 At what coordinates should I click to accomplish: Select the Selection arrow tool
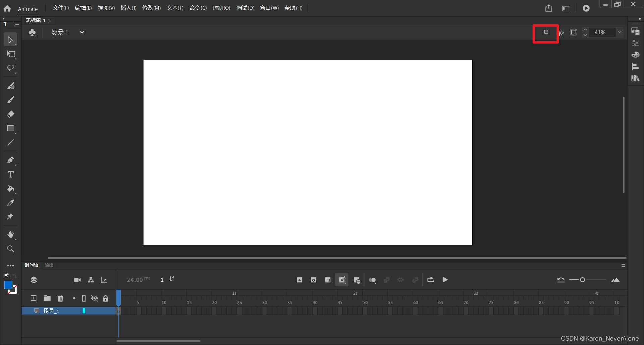pyautogui.click(x=10, y=40)
